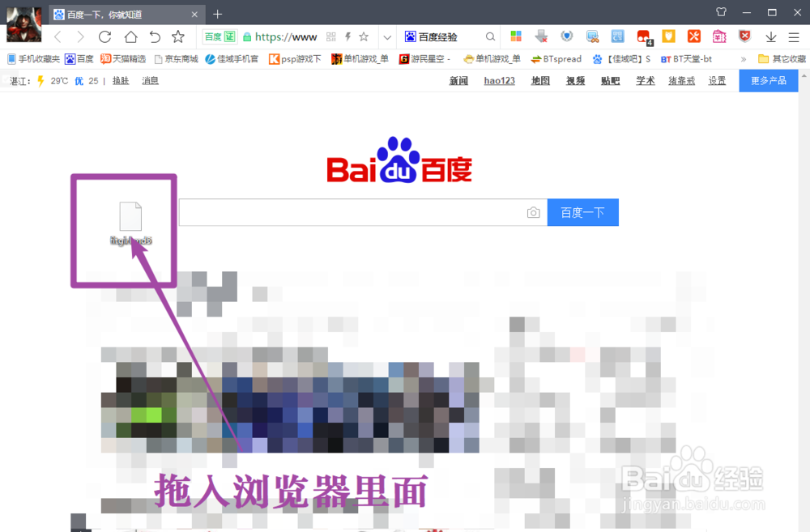This screenshot has width=810, height=532.
Task: Expand the address bar dropdown chevron
Action: tap(386, 36)
